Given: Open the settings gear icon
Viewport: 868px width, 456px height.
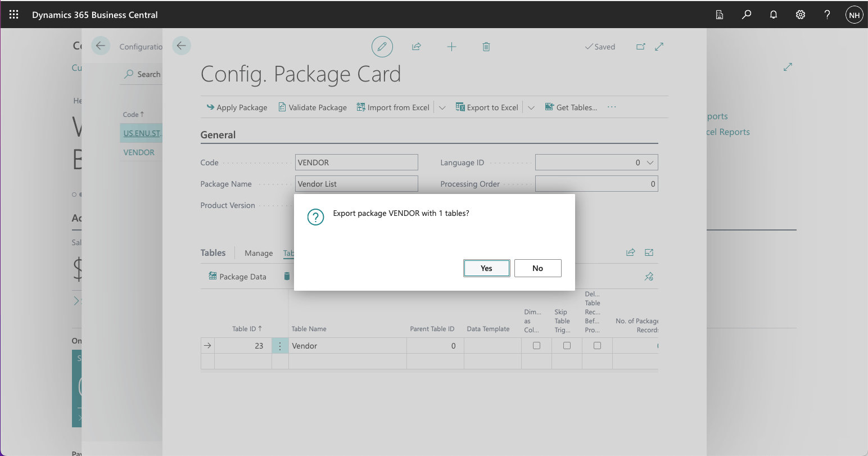Looking at the screenshot, I should coord(801,15).
